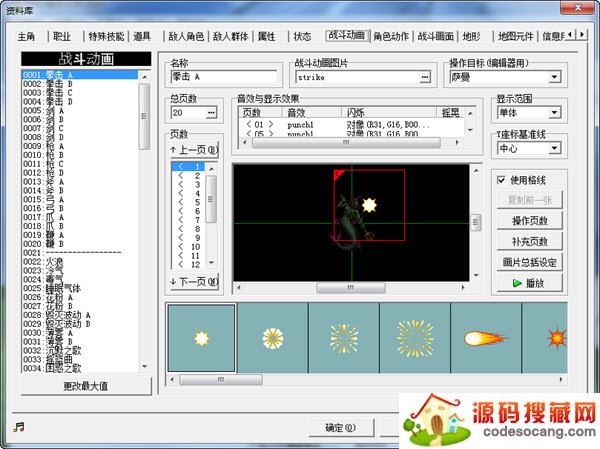This screenshot has height=449, width=600.
Task: Click the 操作页数 button
Action: click(530, 220)
